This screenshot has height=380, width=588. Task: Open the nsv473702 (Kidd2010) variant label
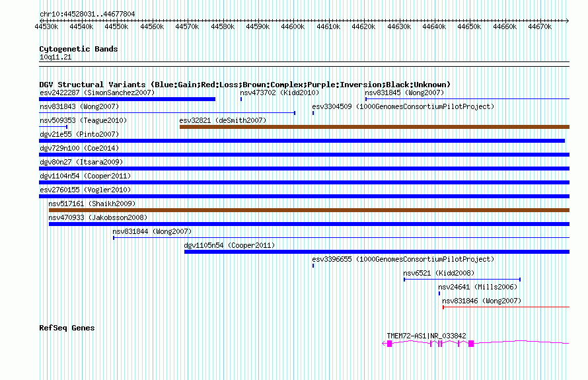point(279,93)
